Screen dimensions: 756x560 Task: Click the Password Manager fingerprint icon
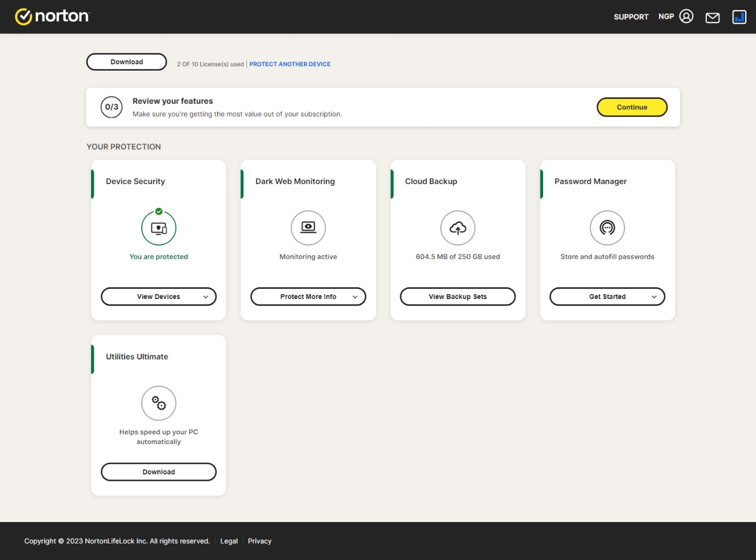607,227
